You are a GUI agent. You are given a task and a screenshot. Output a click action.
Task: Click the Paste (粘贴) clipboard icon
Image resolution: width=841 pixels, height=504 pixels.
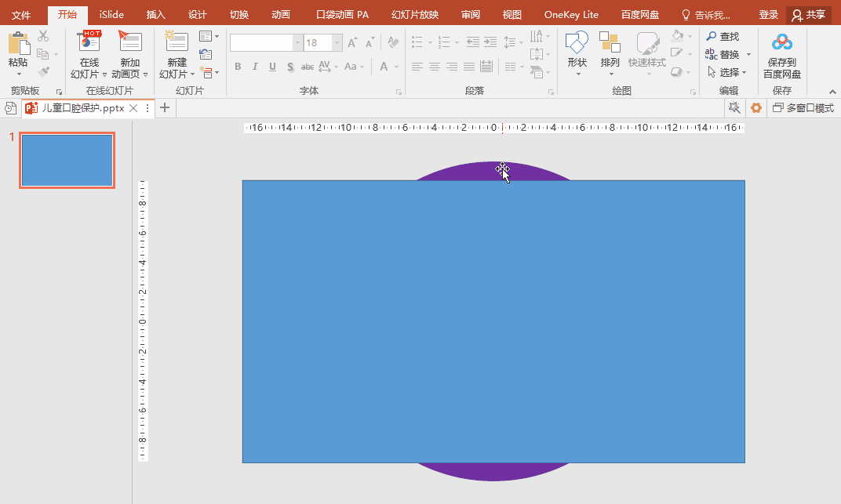(18, 45)
